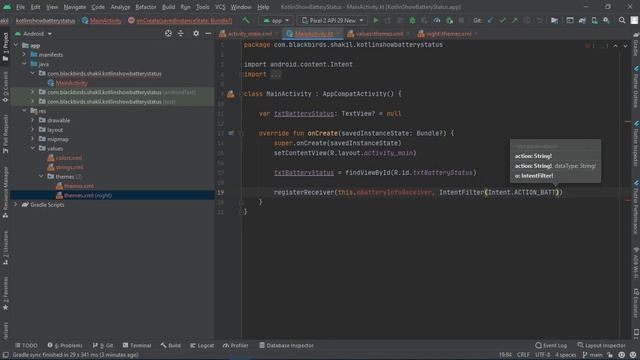Image resolution: width=640 pixels, height=360 pixels.
Task: Open the SDK Manager icon
Action: 607,20
